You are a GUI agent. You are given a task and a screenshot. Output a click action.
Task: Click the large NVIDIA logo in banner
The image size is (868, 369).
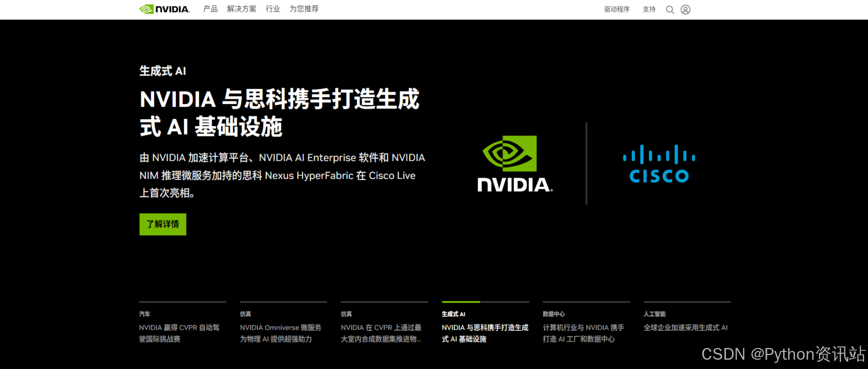(515, 164)
